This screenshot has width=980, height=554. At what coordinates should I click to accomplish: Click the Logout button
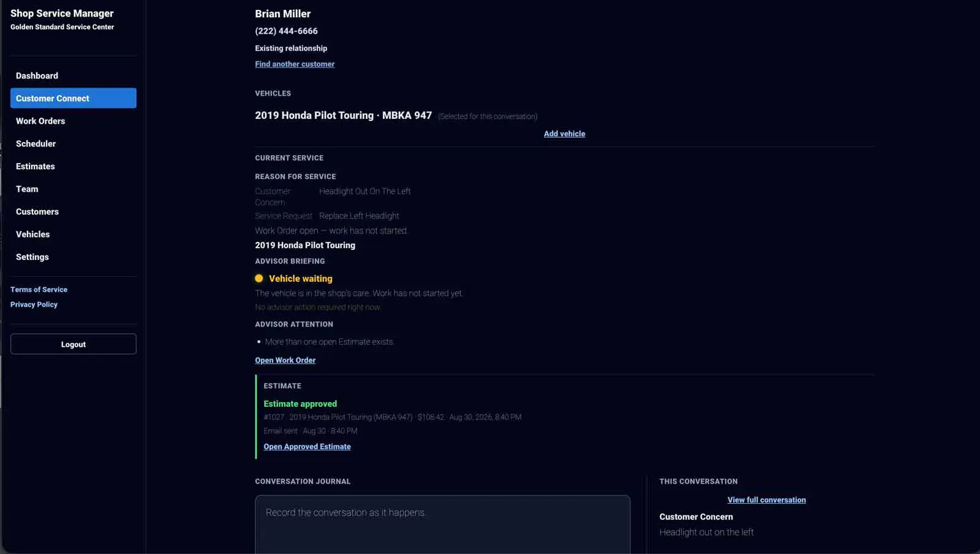click(73, 344)
